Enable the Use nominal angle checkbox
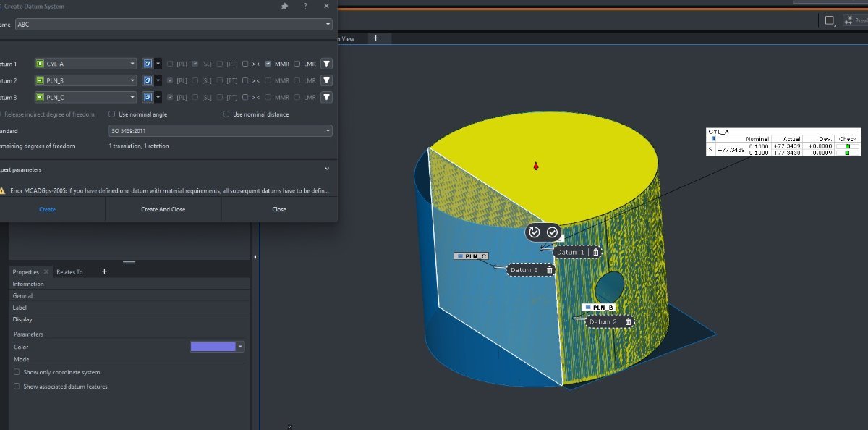 pos(112,114)
